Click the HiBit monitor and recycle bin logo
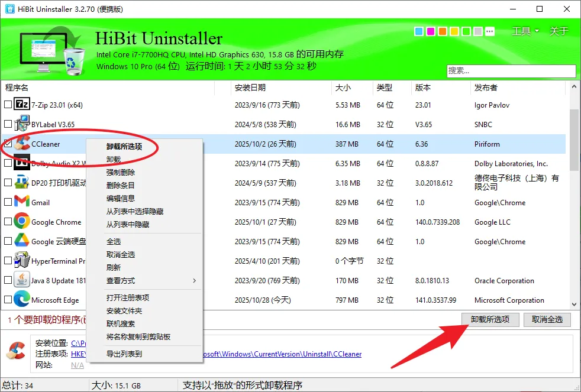Image resolution: width=581 pixels, height=392 pixels. point(52,50)
